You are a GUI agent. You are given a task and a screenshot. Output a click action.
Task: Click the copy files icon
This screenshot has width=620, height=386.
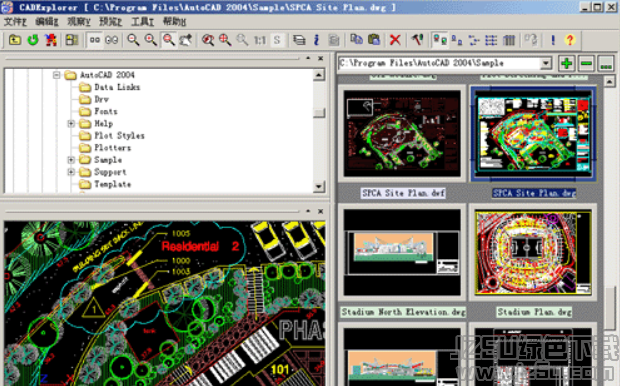tap(356, 40)
